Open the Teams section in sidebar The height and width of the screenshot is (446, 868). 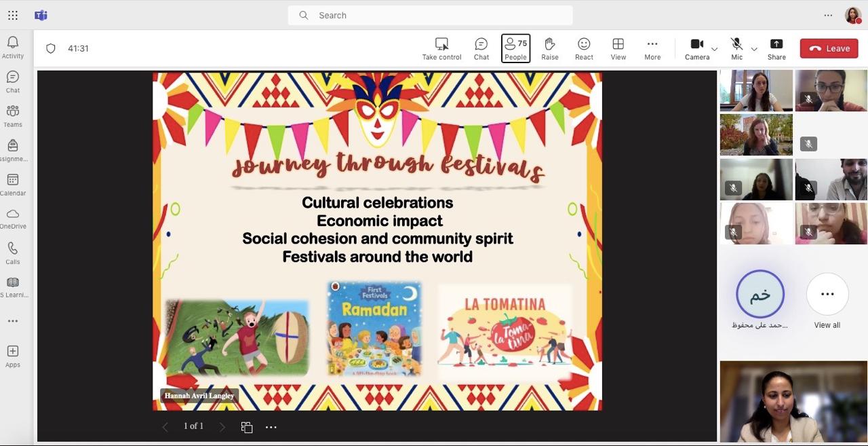(12, 115)
